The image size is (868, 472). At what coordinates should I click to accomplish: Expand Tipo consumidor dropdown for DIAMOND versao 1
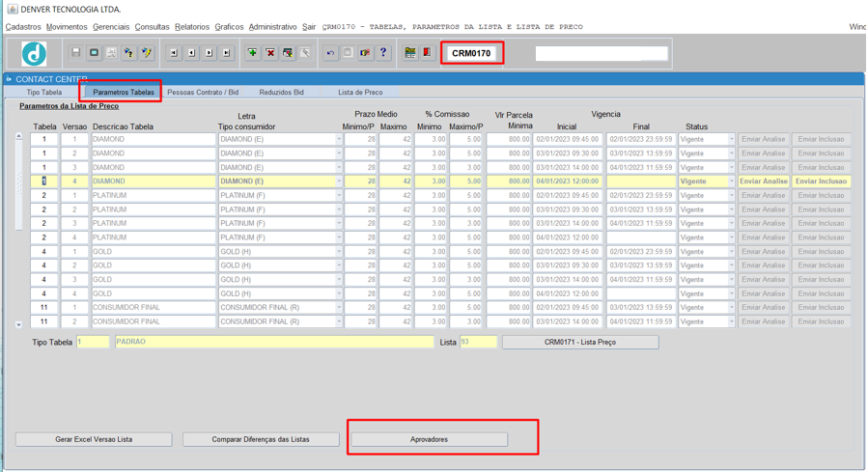coord(339,139)
